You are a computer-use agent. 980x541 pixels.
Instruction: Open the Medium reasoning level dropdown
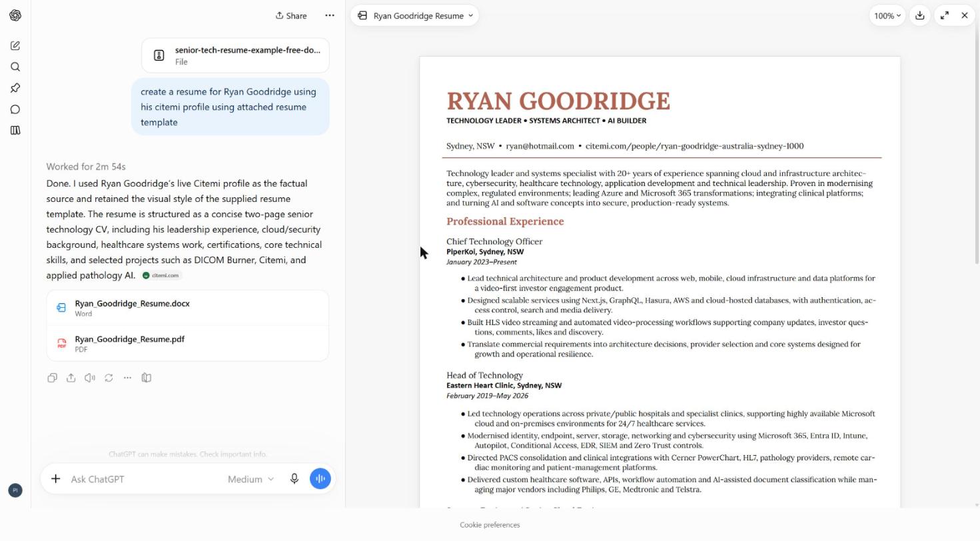(250, 479)
